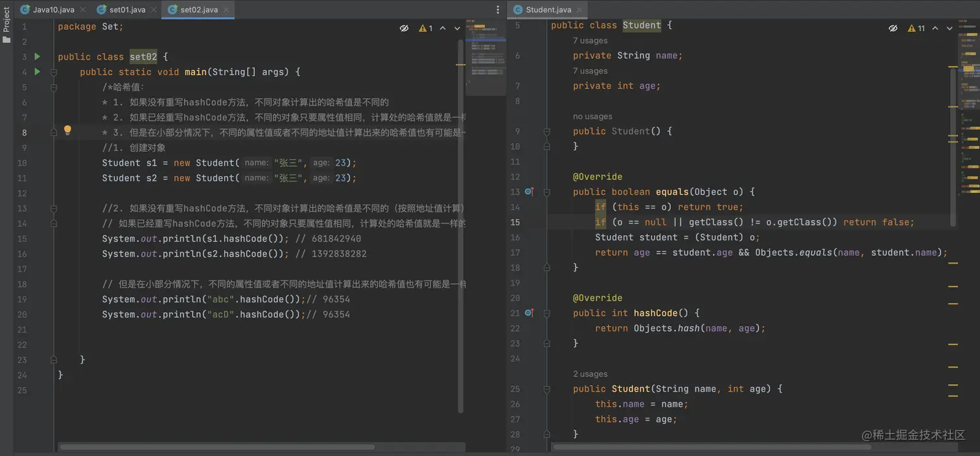Click the Student s2 declaration line
This screenshot has width=980, height=456.
tap(229, 178)
